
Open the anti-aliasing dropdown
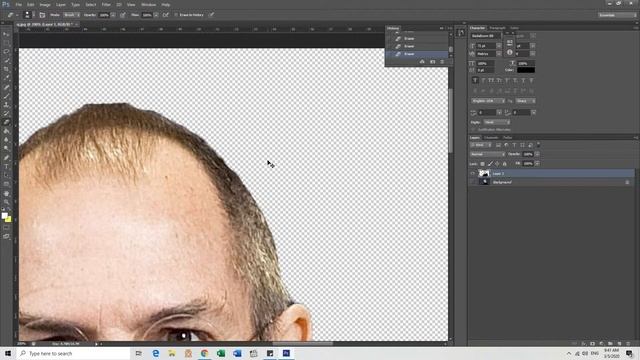click(x=525, y=101)
